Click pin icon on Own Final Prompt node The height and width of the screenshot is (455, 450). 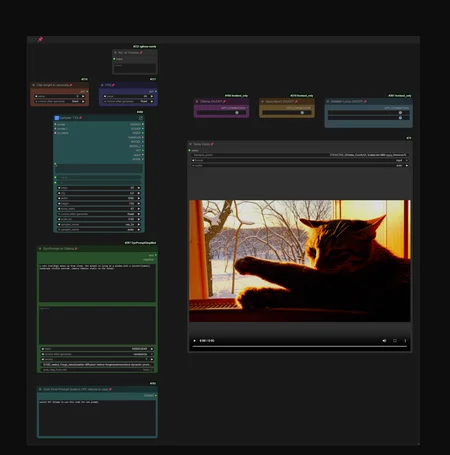click(110, 389)
